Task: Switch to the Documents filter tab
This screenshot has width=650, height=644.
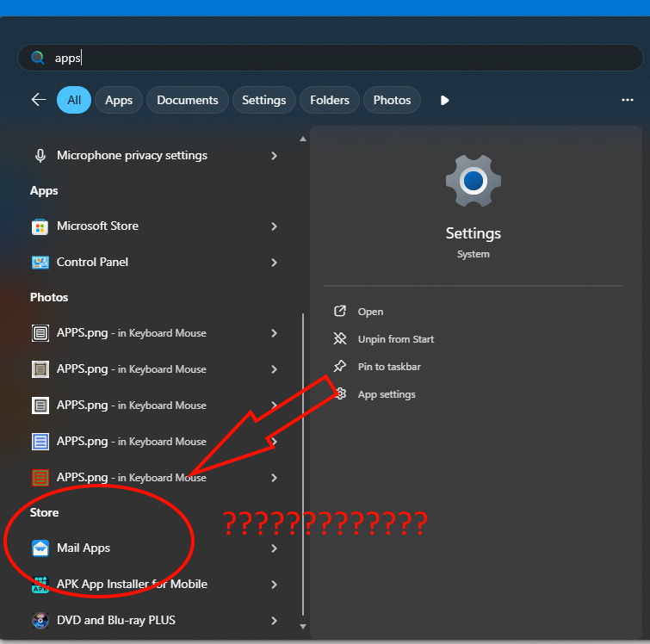Action: (188, 100)
